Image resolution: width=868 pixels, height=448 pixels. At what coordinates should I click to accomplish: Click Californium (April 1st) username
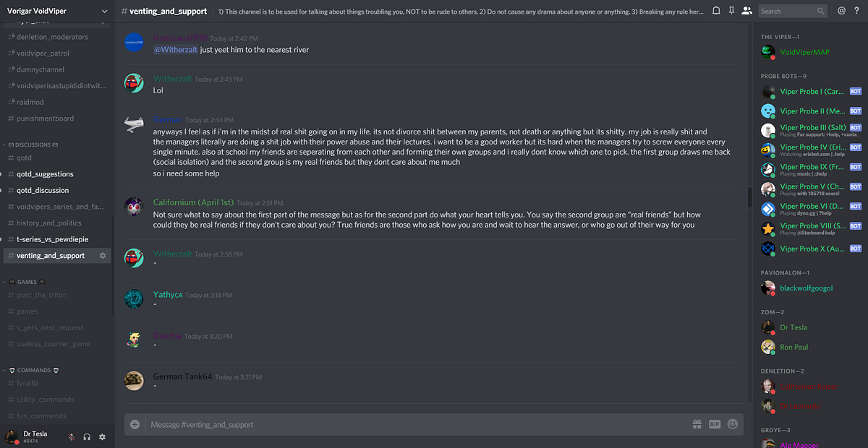[x=193, y=203]
